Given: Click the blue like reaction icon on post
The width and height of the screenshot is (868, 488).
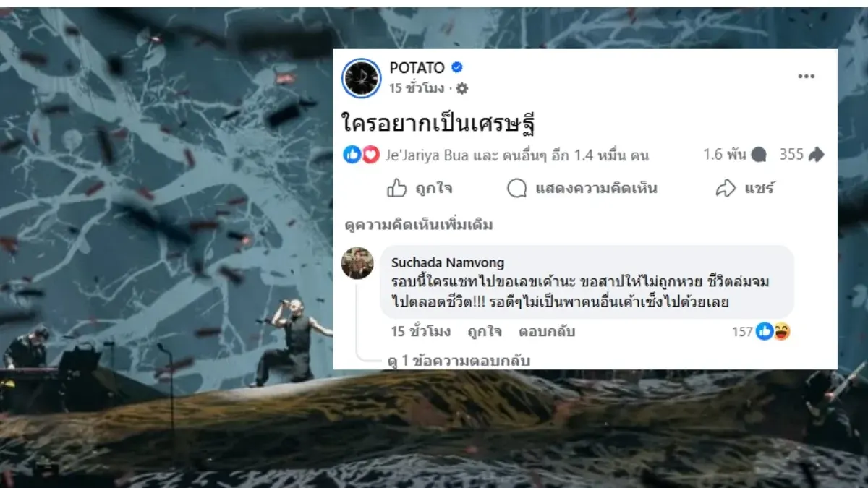Looking at the screenshot, I should (x=352, y=155).
